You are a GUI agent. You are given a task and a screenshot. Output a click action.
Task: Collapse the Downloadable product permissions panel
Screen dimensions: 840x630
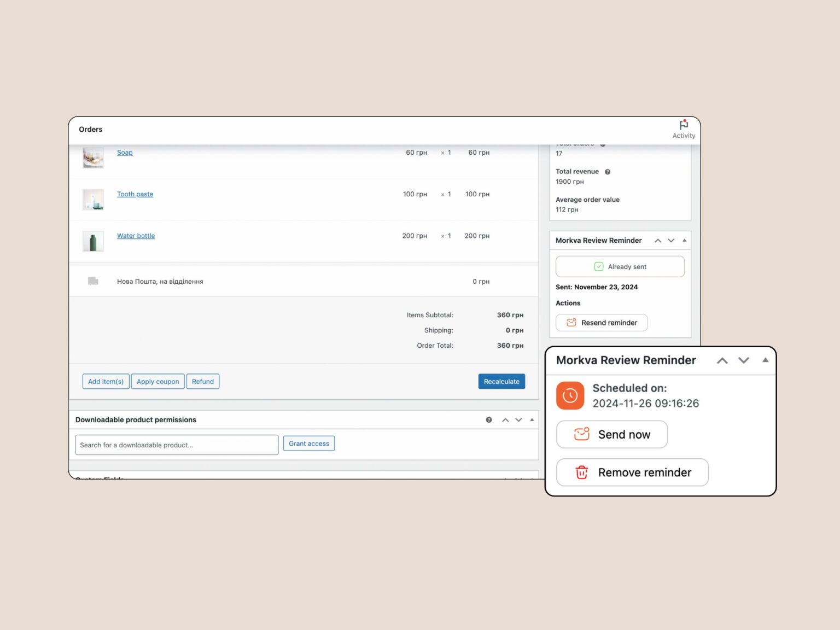click(x=532, y=420)
